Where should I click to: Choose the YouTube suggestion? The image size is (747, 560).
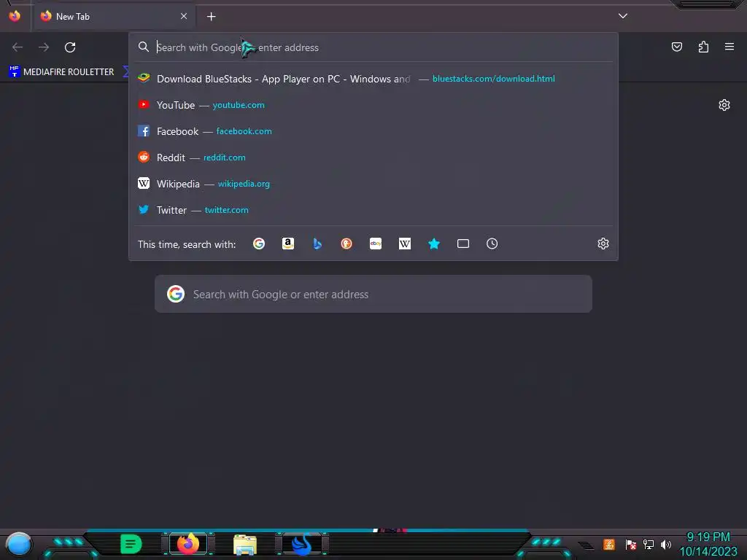point(373,105)
